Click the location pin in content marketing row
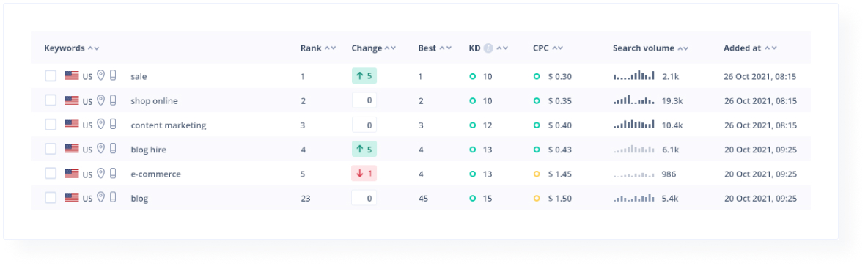Viewport: 868px width, 269px height. coord(100,124)
